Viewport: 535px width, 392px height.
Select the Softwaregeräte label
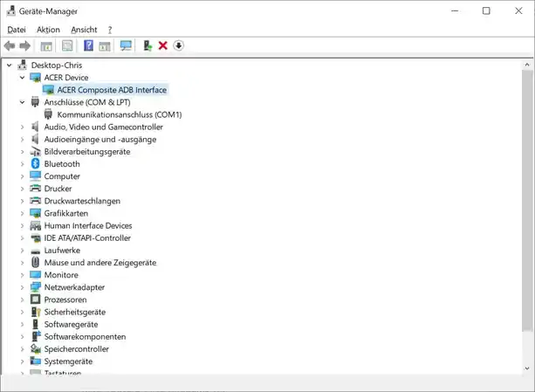71,324
